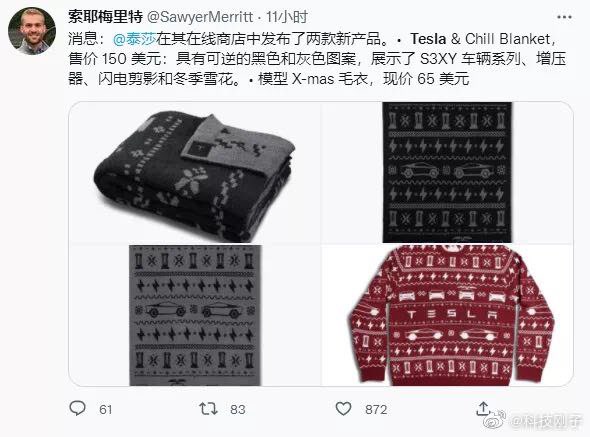Click the 61 replies count
The height and width of the screenshot is (437, 590).
click(x=106, y=410)
